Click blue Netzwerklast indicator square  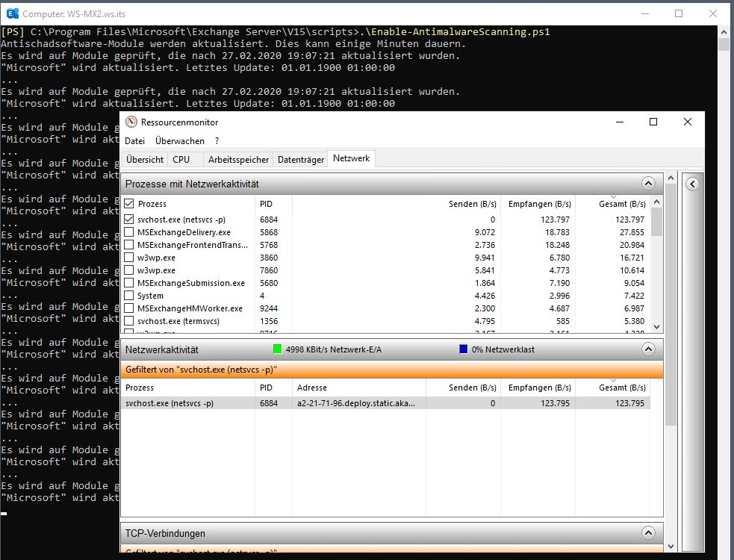pos(464,349)
